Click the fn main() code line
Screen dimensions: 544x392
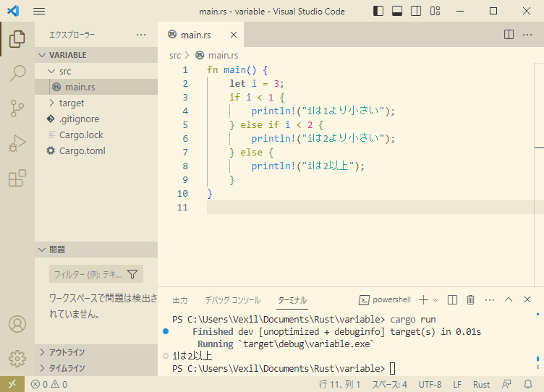(237, 70)
